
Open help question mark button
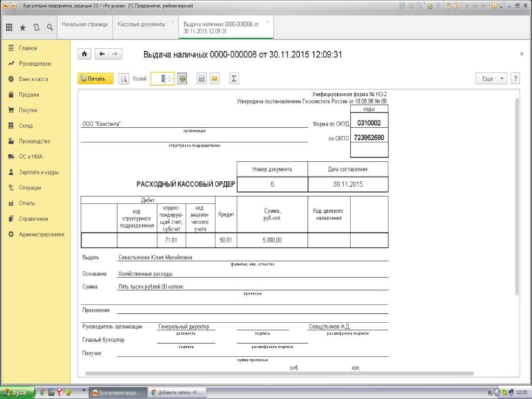click(516, 78)
